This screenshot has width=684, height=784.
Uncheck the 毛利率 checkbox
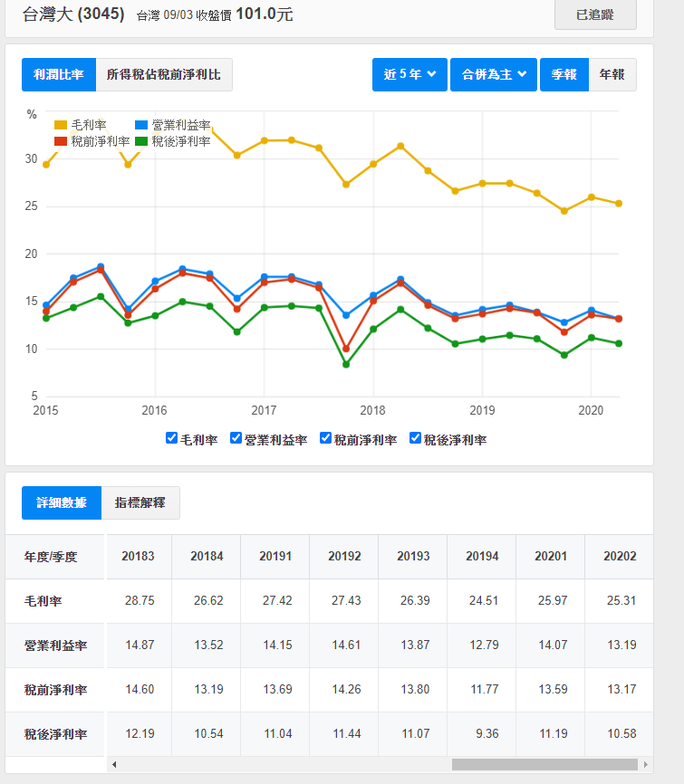click(x=171, y=438)
